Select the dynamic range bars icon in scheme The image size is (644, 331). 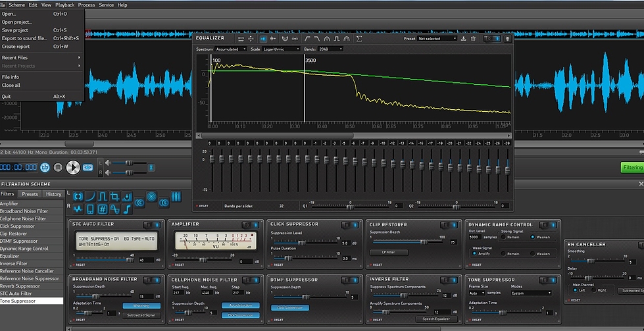(127, 197)
